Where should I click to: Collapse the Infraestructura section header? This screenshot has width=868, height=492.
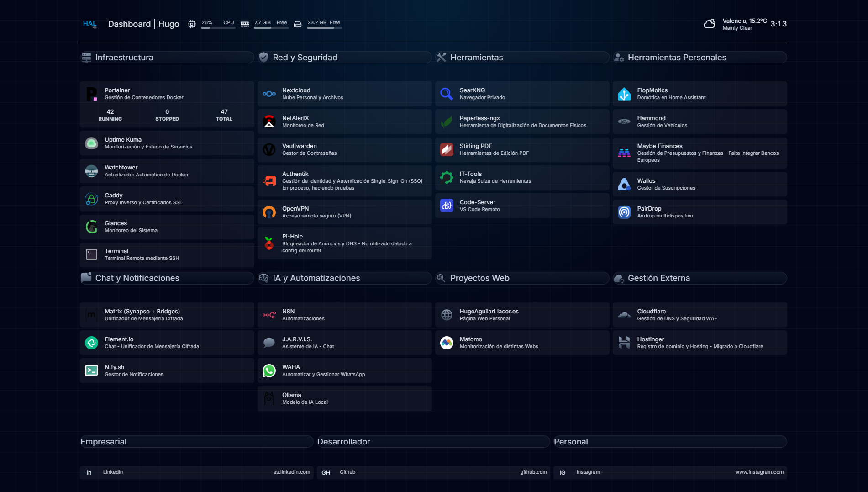pyautogui.click(x=167, y=58)
